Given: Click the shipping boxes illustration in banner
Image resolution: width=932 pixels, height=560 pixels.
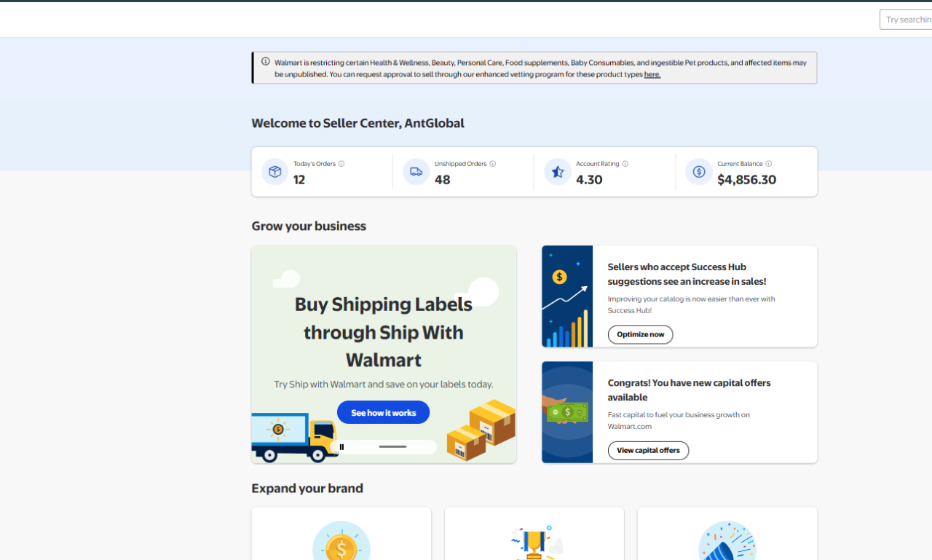Looking at the screenshot, I should point(481,430).
